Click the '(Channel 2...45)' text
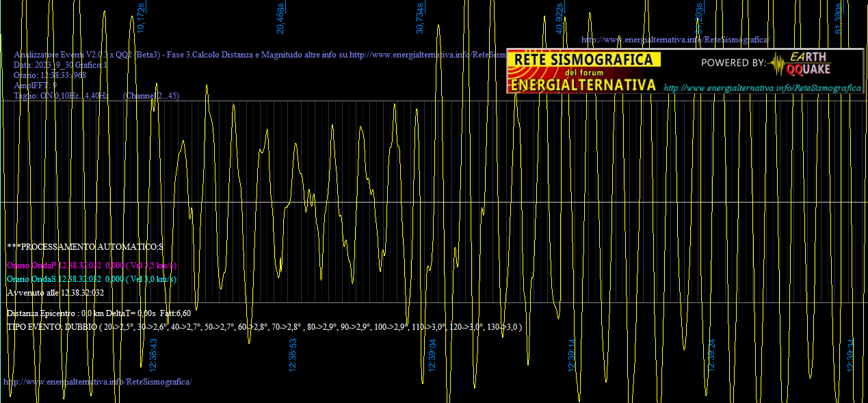 151,96
